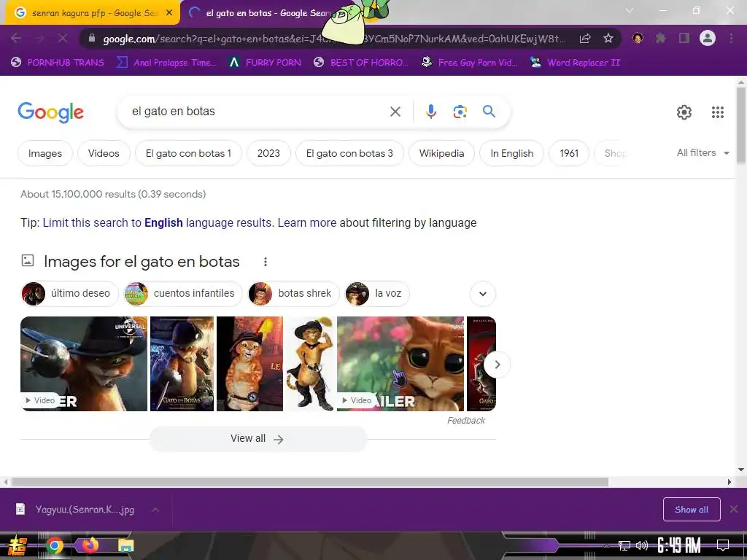747x560 pixels.
Task: Open the big-eyed cat trailer video thumbnail
Action: 400,364
